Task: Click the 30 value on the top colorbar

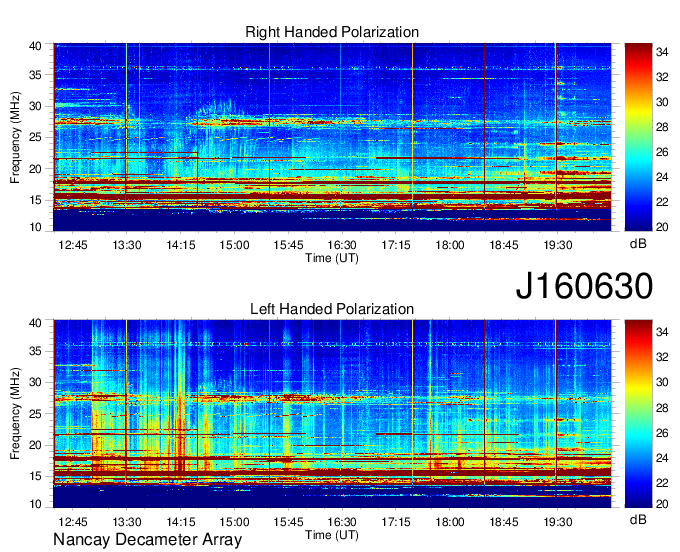Action: 662,102
